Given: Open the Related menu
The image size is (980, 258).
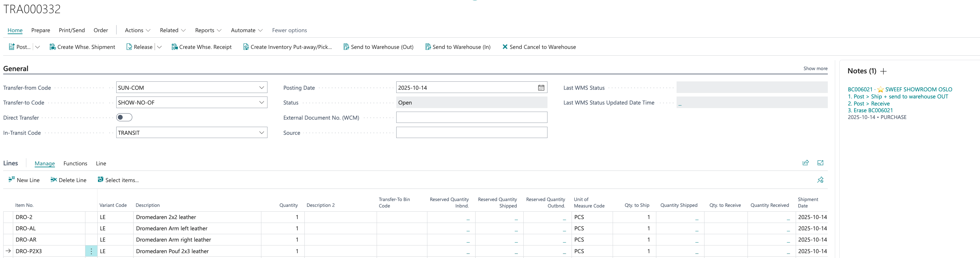Looking at the screenshot, I should 172,30.
